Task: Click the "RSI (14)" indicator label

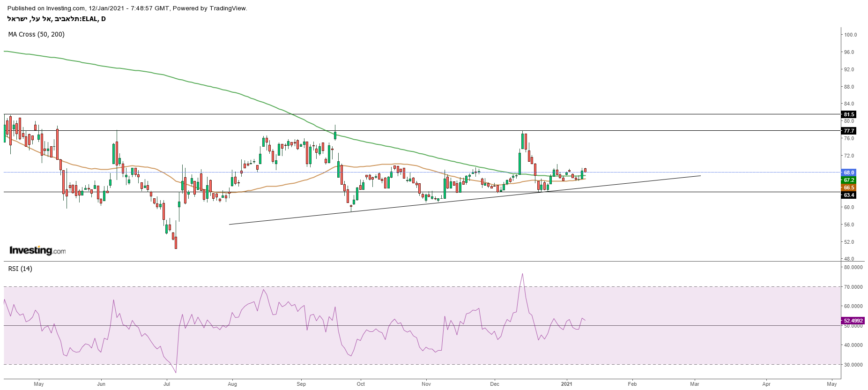Action: click(x=20, y=269)
